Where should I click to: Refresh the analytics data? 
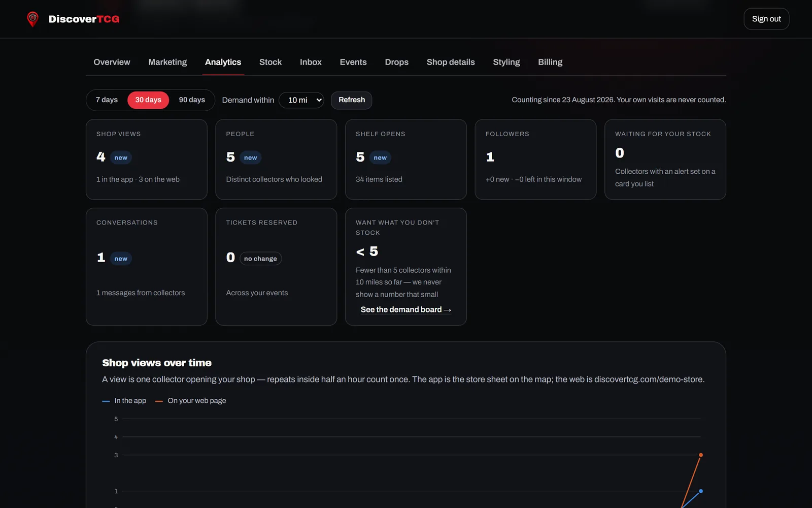click(x=352, y=100)
